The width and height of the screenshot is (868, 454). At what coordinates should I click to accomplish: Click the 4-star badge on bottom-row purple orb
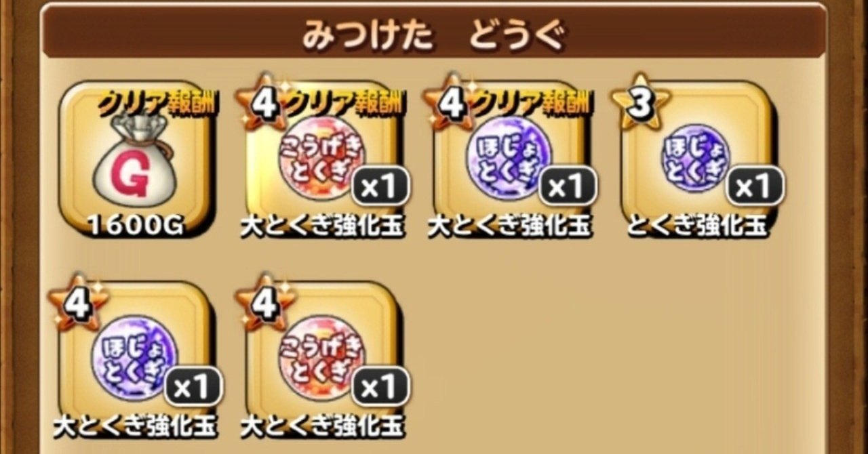point(79,303)
